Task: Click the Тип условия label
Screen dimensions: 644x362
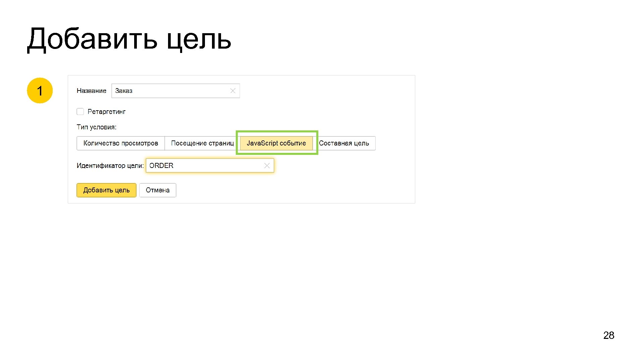Action: (96, 127)
